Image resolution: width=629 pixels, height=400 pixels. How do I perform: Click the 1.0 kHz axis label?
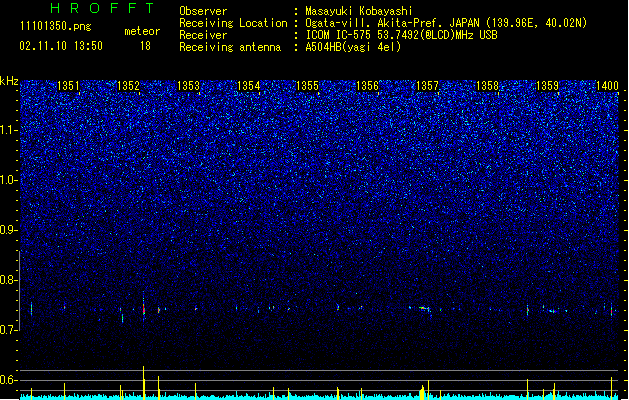tap(9, 180)
